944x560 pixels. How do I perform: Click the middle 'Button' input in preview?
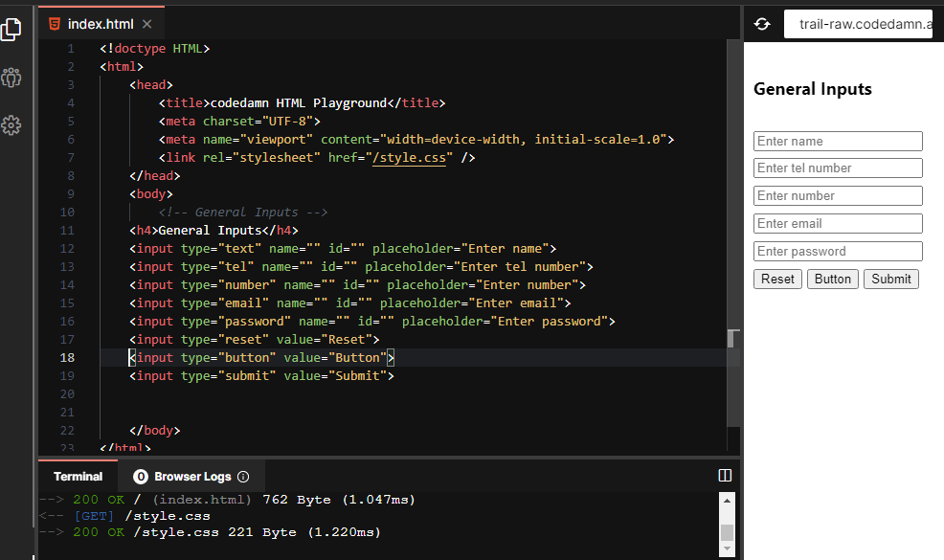tap(832, 279)
